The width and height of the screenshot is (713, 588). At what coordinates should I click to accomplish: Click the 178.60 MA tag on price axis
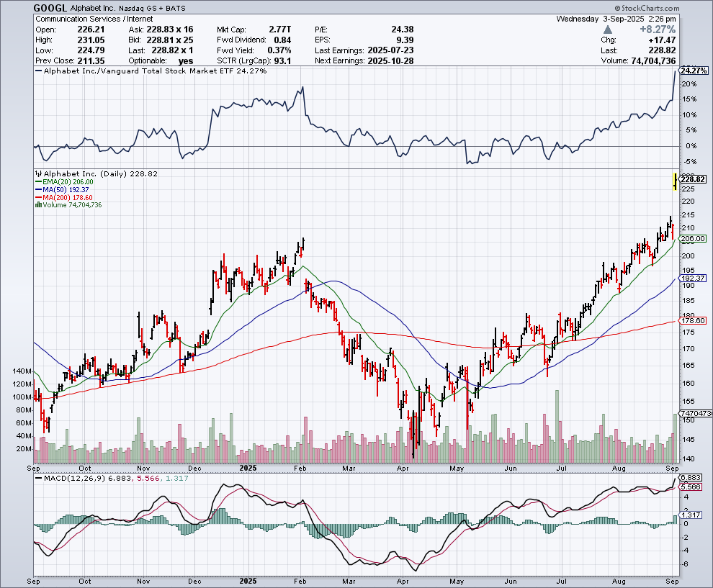coord(694,321)
